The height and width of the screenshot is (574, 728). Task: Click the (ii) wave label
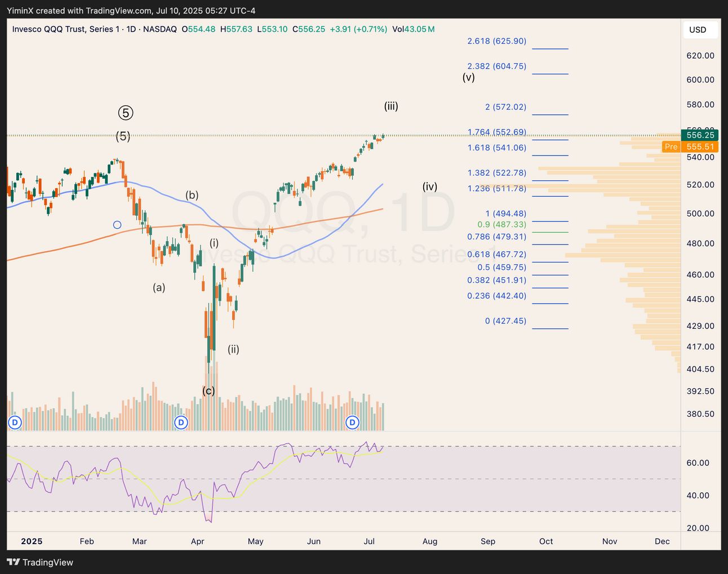coord(233,349)
